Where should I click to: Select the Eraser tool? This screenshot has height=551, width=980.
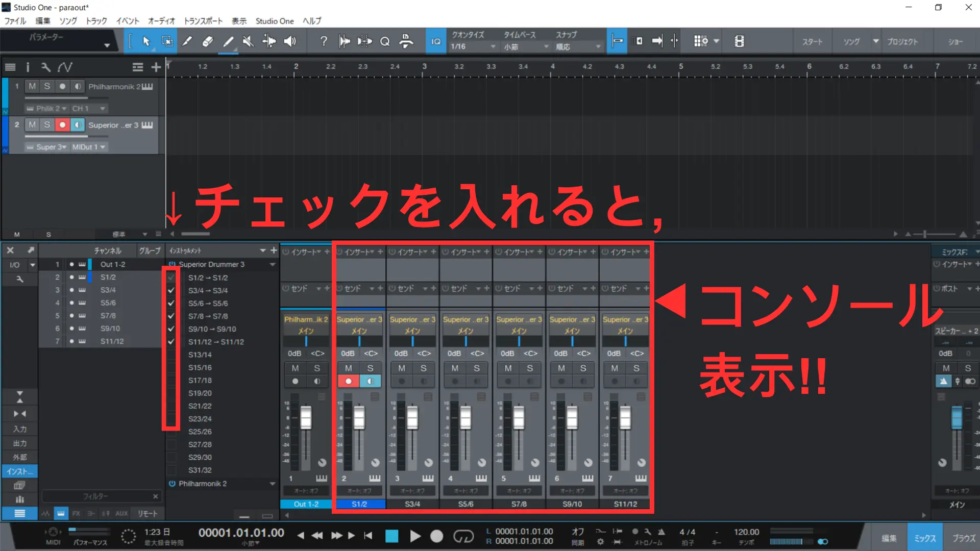click(208, 41)
